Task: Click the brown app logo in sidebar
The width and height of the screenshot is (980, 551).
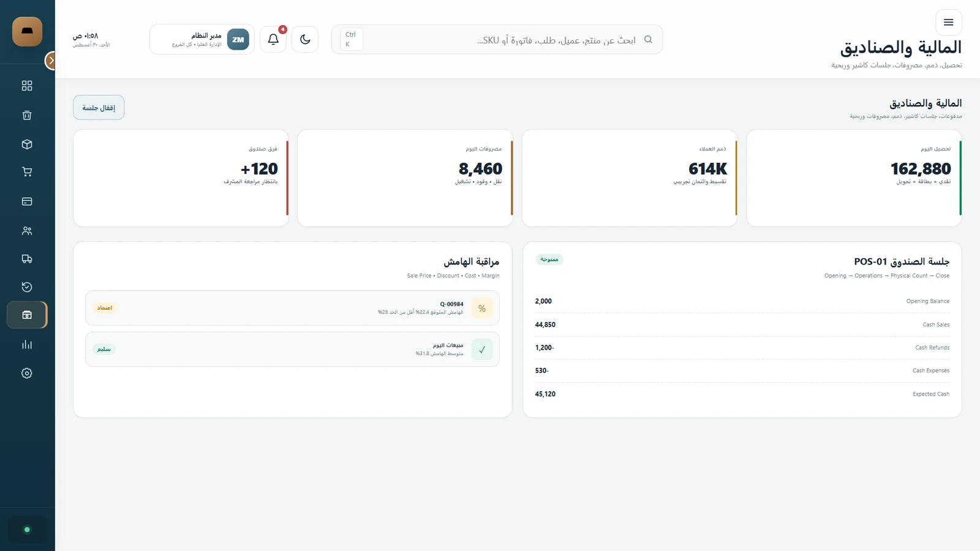Action: (27, 31)
